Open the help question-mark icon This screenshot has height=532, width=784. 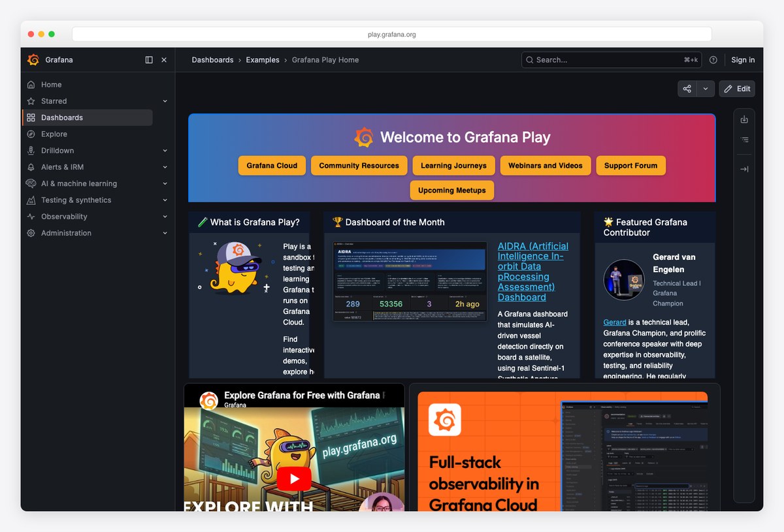pyautogui.click(x=713, y=60)
